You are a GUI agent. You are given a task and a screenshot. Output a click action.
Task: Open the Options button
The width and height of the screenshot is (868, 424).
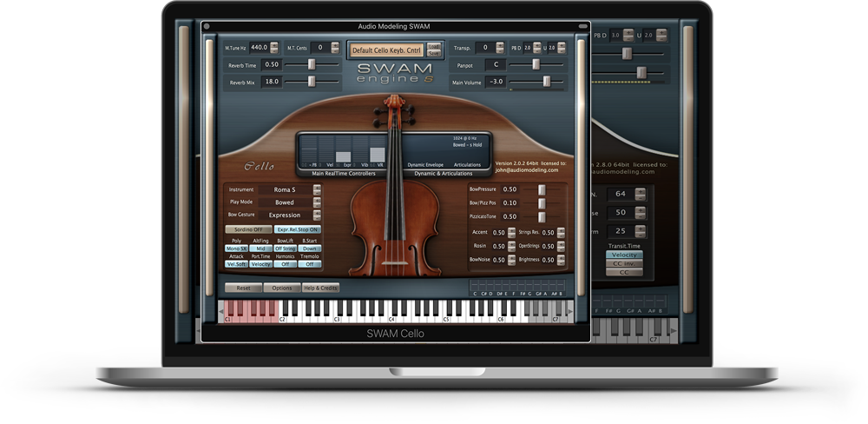[x=282, y=288]
